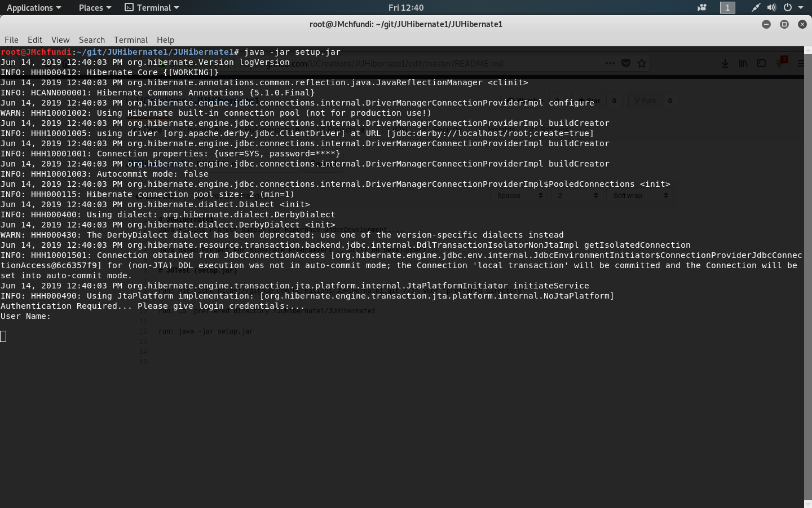Click the wired network connection icon
This screenshot has width=812, height=508.
click(756, 7)
